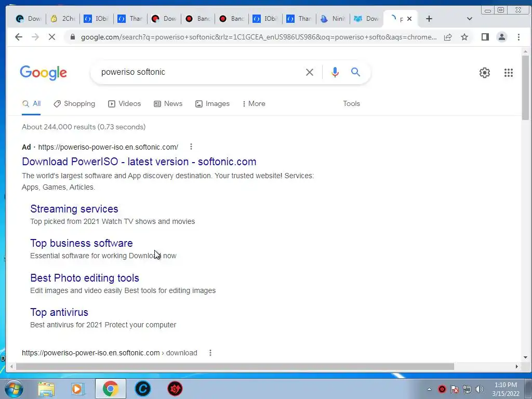Open options for the organic softonic result
Image resolution: width=532 pixels, height=399 pixels.
[x=210, y=353]
